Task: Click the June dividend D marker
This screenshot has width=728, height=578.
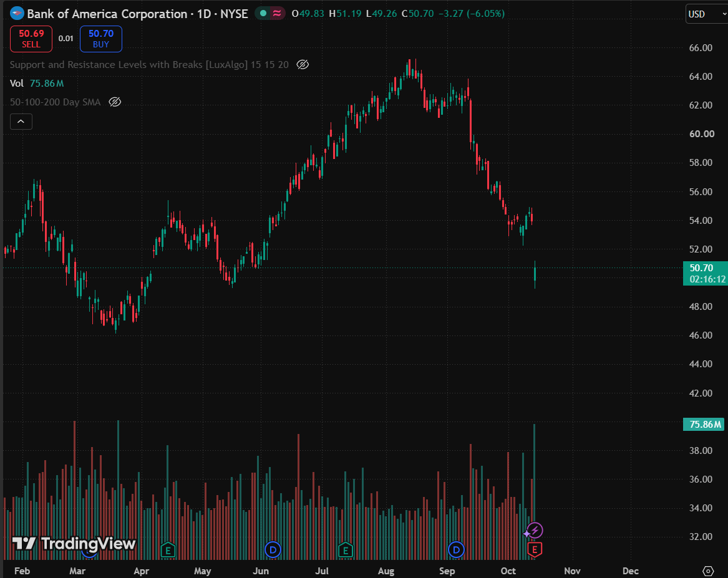Action: click(x=273, y=550)
